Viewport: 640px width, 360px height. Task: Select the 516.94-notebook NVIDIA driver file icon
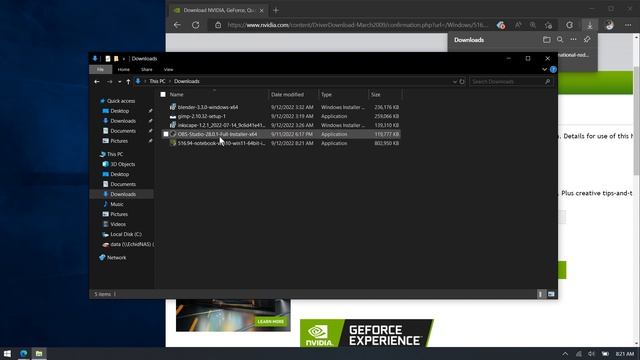point(173,143)
